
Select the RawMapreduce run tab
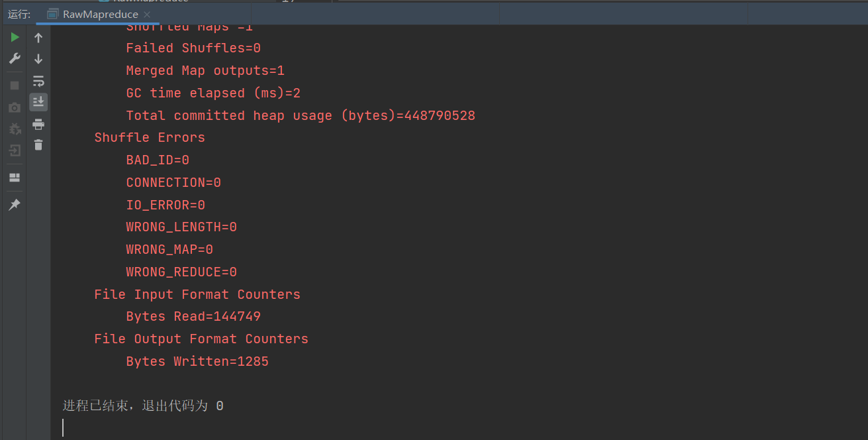point(100,14)
